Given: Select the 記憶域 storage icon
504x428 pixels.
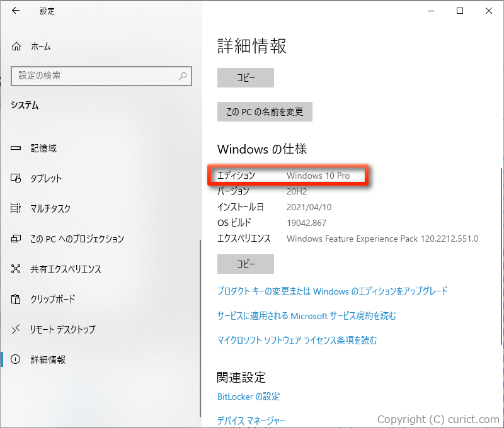Looking at the screenshot, I should coord(16,148).
